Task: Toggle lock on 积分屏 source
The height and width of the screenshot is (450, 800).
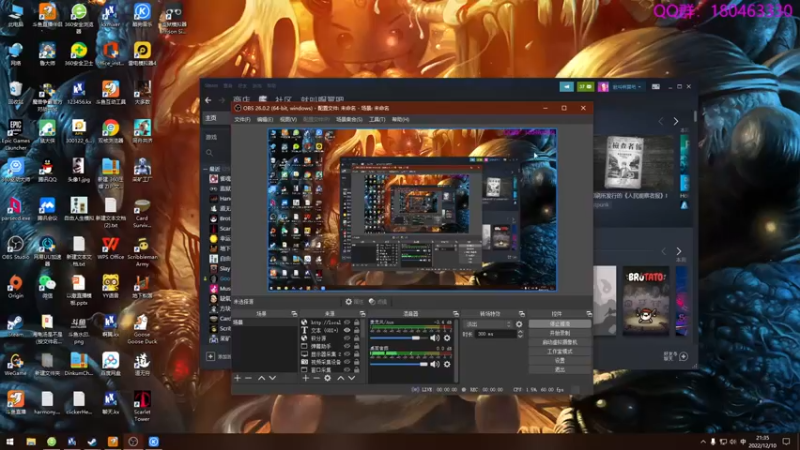Action: [x=357, y=338]
